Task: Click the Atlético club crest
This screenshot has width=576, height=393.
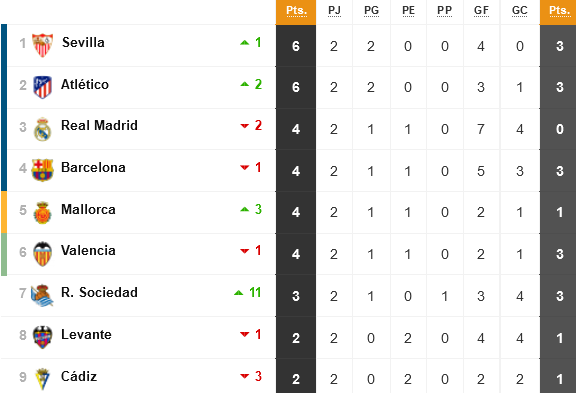Action: tap(42, 87)
